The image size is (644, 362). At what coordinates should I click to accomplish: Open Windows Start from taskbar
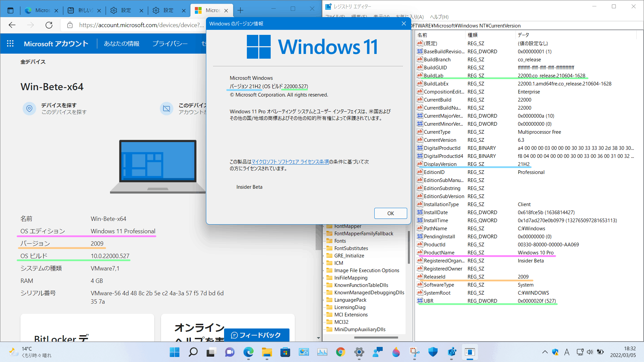[174, 352]
